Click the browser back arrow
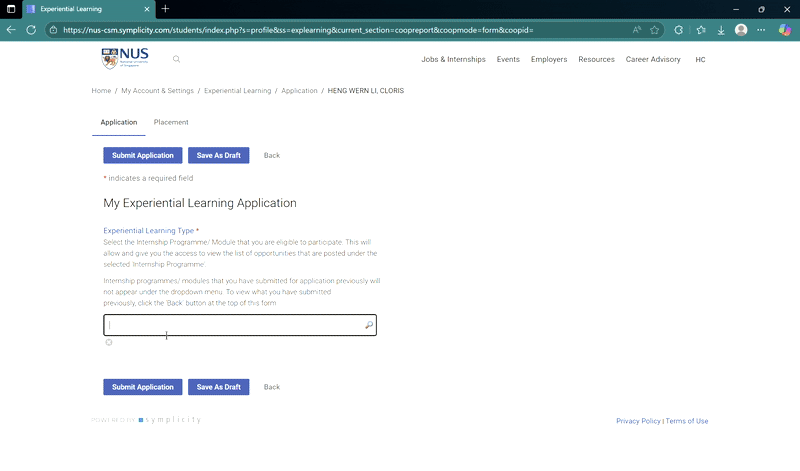Image resolution: width=800 pixels, height=471 pixels. click(11, 30)
